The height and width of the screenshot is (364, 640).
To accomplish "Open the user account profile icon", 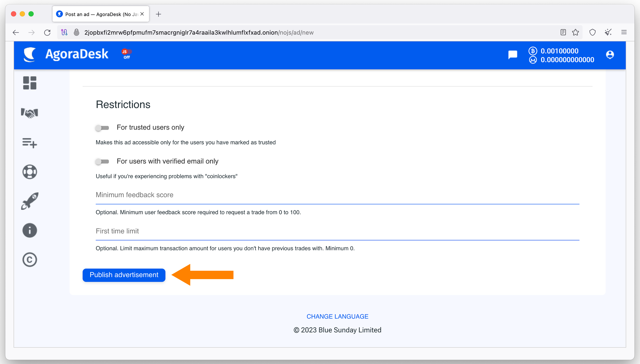I will (610, 55).
